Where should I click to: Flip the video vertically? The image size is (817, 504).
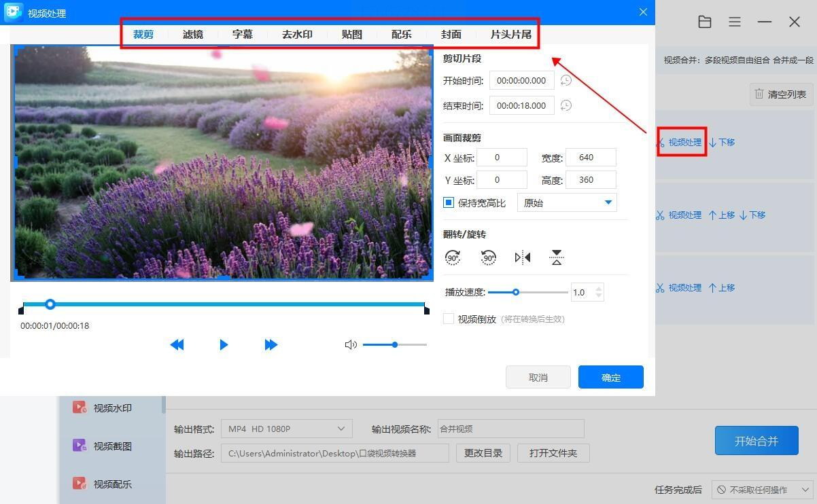[x=557, y=257]
